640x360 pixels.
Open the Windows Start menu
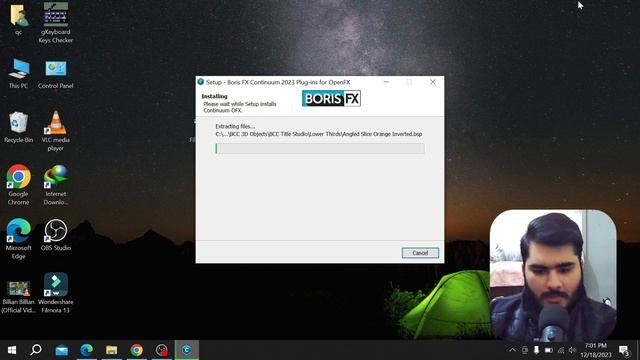tap(12, 350)
